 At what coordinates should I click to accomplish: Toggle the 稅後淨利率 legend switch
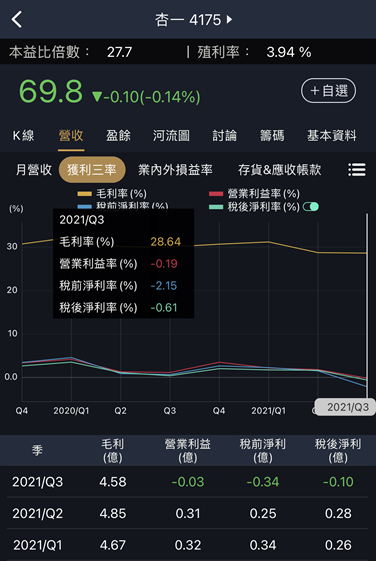click(x=311, y=206)
